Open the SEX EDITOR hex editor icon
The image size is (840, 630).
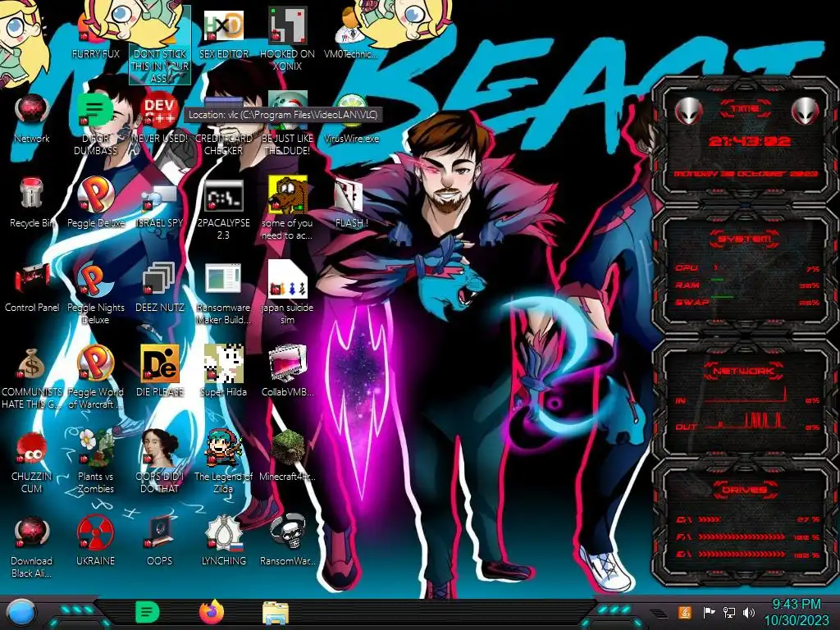223,33
